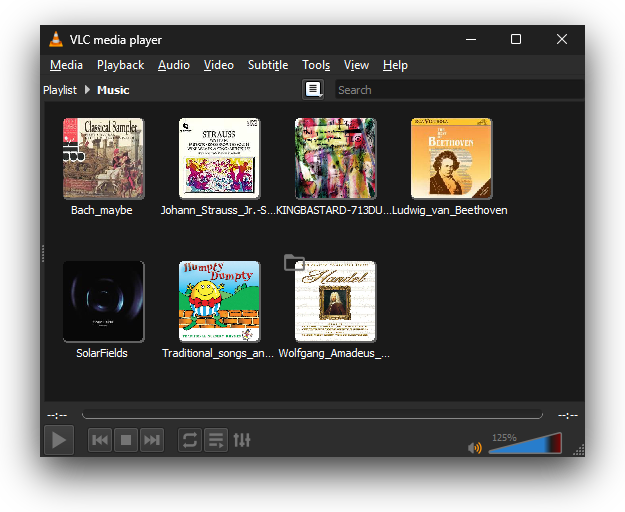
Task: Click the window resize grip corner
Action: 579,450
